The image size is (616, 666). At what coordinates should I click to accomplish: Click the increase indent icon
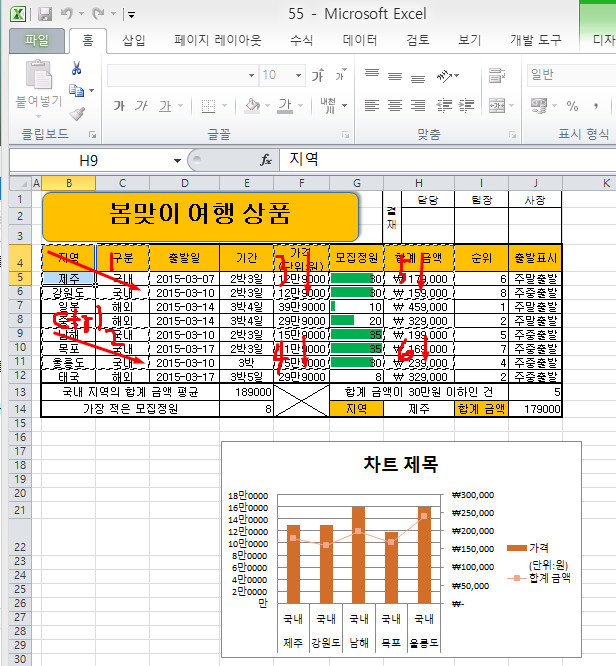tap(466, 105)
